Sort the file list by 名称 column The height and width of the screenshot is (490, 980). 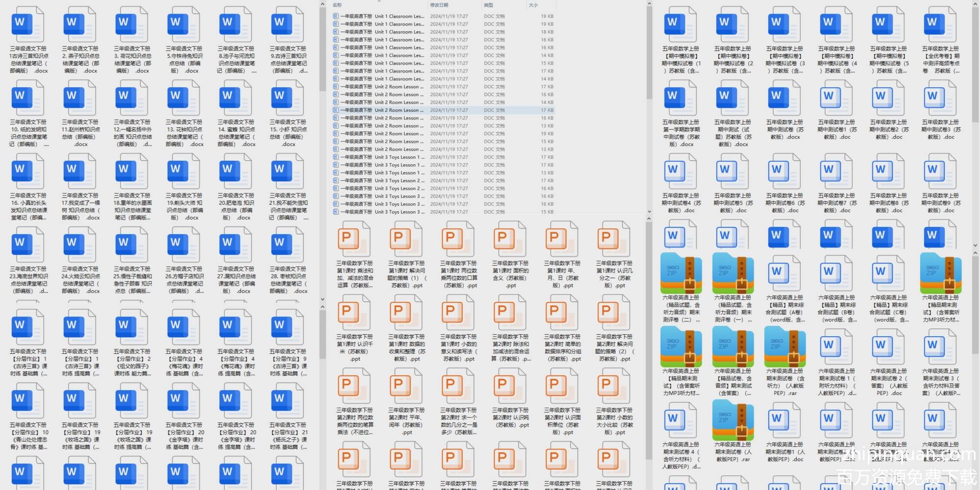point(338,5)
